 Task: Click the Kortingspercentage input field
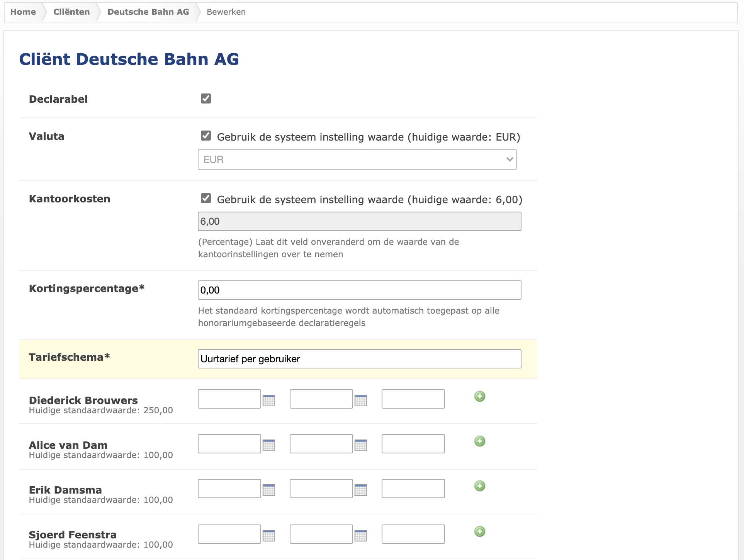[360, 290]
